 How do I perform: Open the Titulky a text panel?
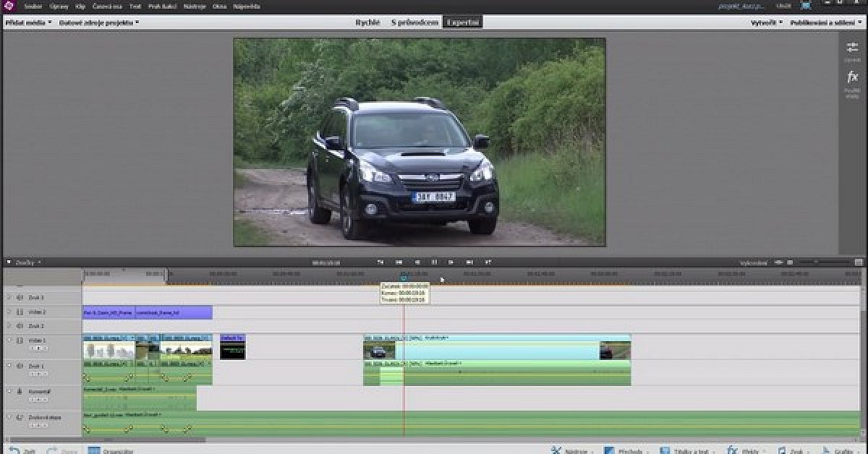pyautogui.click(x=686, y=450)
